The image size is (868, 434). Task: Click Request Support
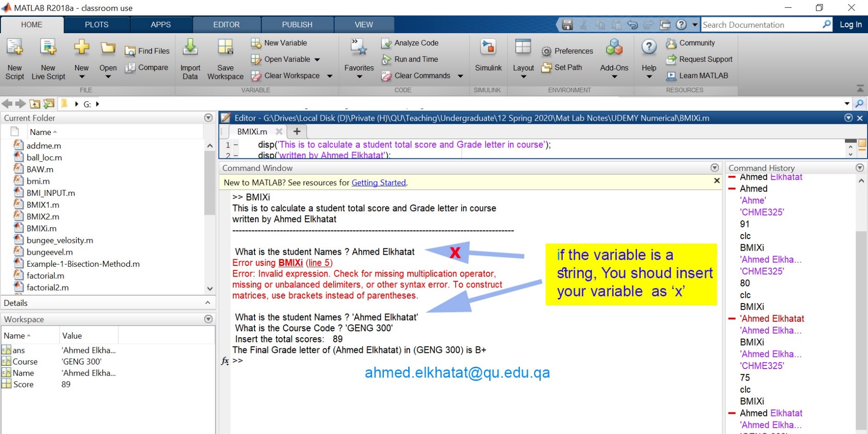[699, 59]
